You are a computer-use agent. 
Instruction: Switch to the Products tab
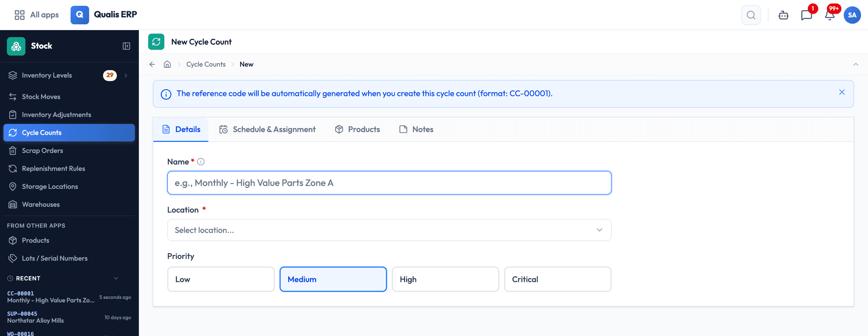[x=357, y=129]
